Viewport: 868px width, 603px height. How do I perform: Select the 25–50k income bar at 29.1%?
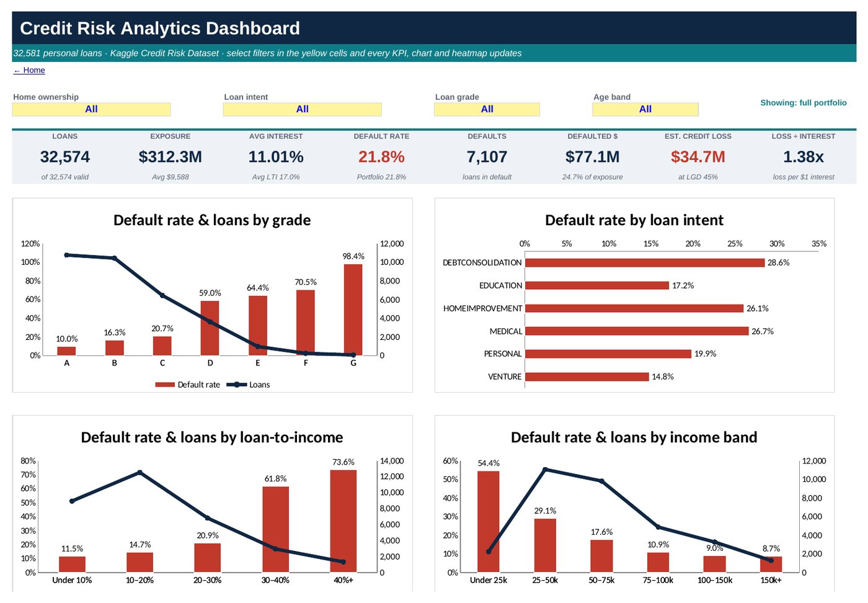(x=545, y=545)
